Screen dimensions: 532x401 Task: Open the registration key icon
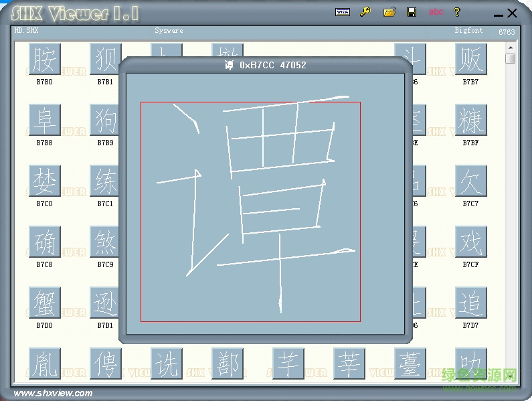pos(365,12)
